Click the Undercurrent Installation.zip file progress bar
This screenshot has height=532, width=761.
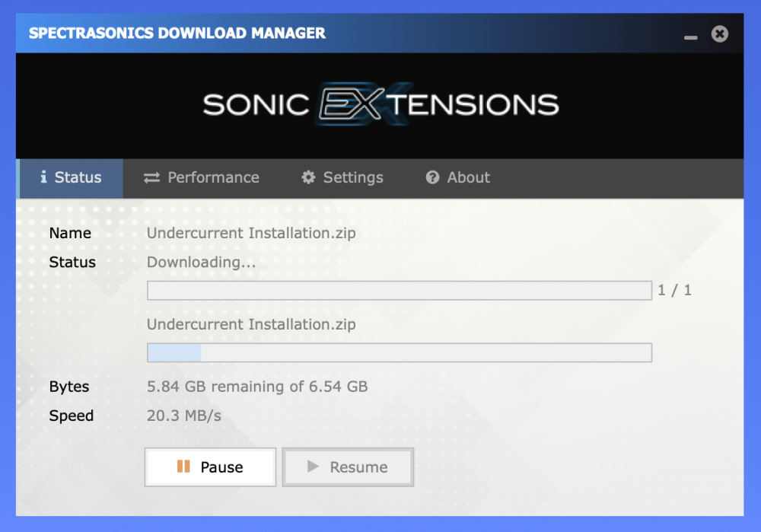(400, 352)
